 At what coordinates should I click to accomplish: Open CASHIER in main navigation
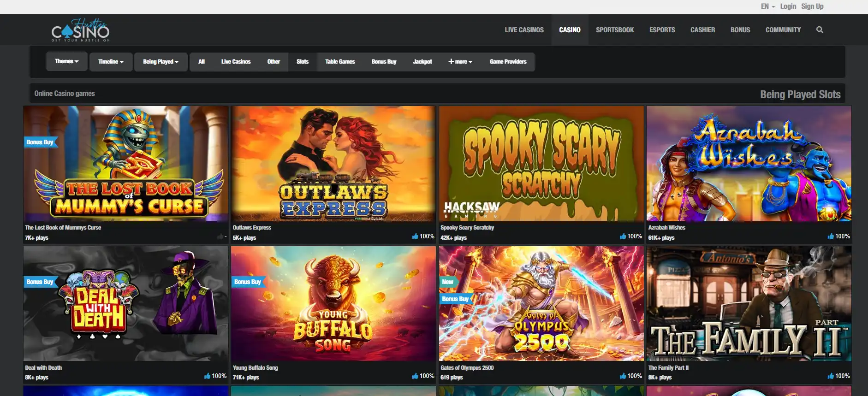pos(702,30)
